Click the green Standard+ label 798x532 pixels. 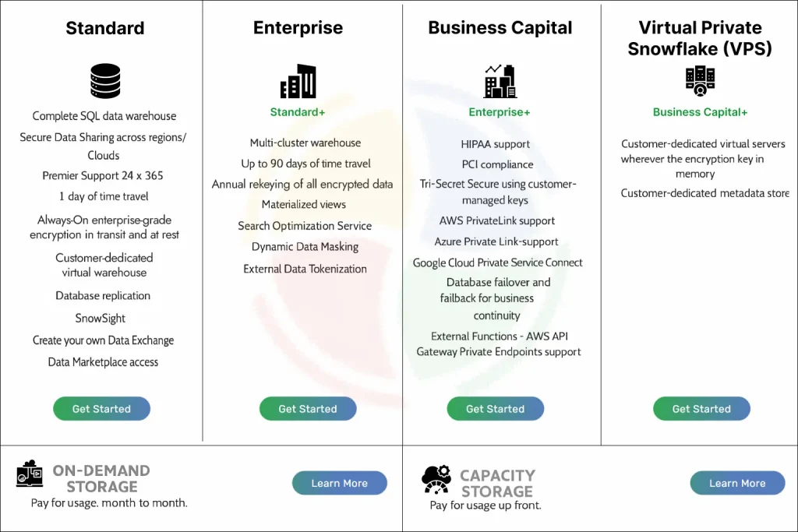pyautogui.click(x=298, y=112)
